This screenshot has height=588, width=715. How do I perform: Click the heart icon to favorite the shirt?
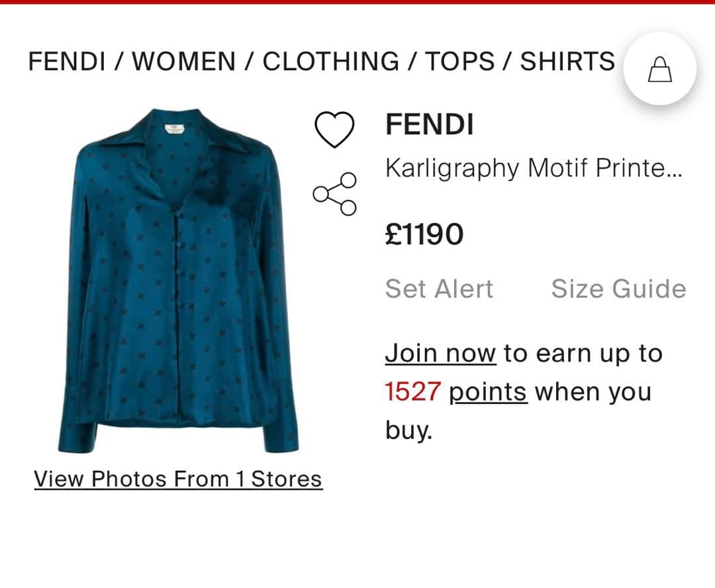335,130
